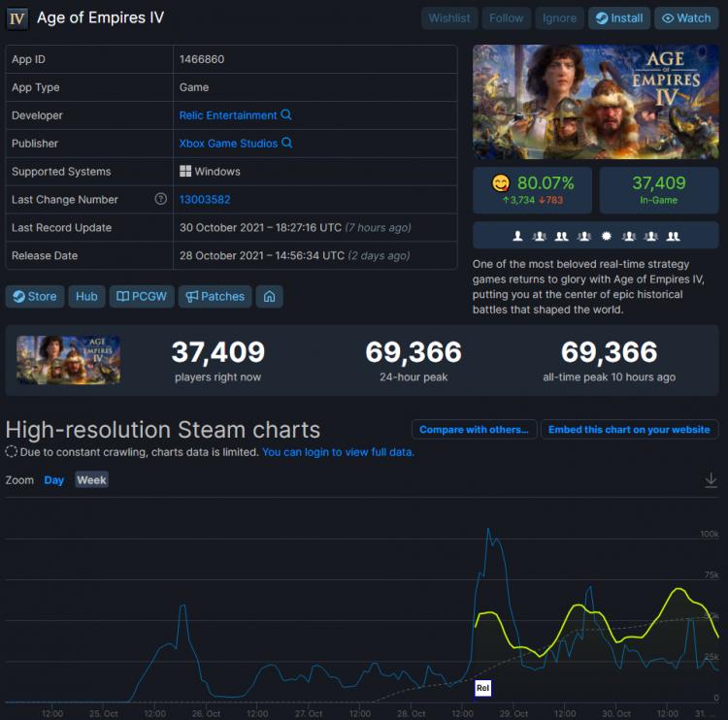
Task: Click the game description paragraph
Action: (589, 286)
